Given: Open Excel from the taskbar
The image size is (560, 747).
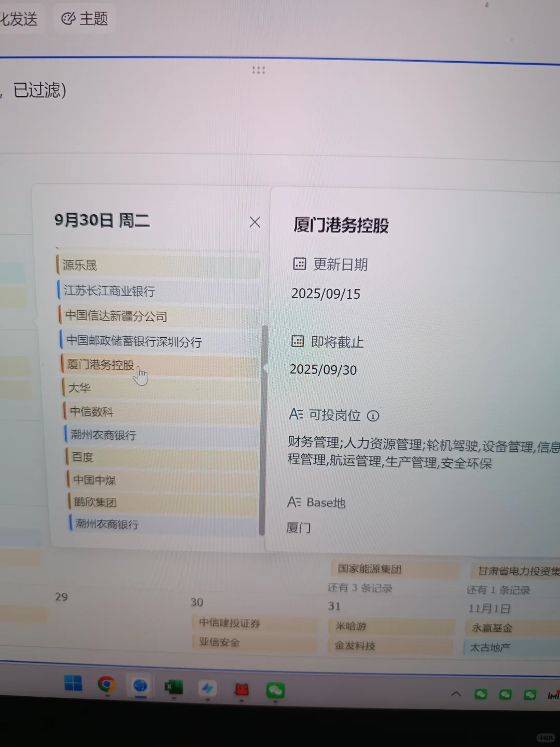Looking at the screenshot, I should click(x=174, y=687).
